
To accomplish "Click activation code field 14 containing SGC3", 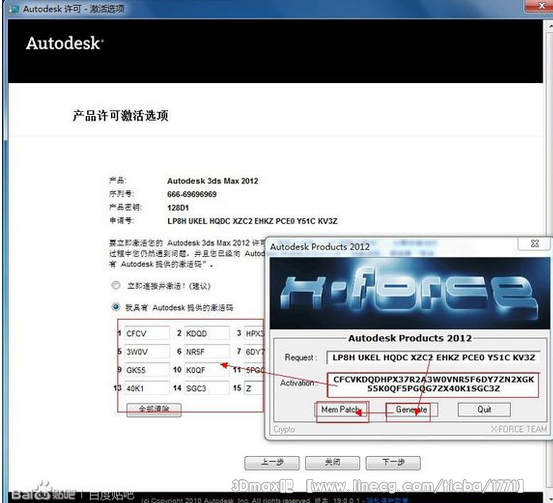I will pyautogui.click(x=207, y=388).
